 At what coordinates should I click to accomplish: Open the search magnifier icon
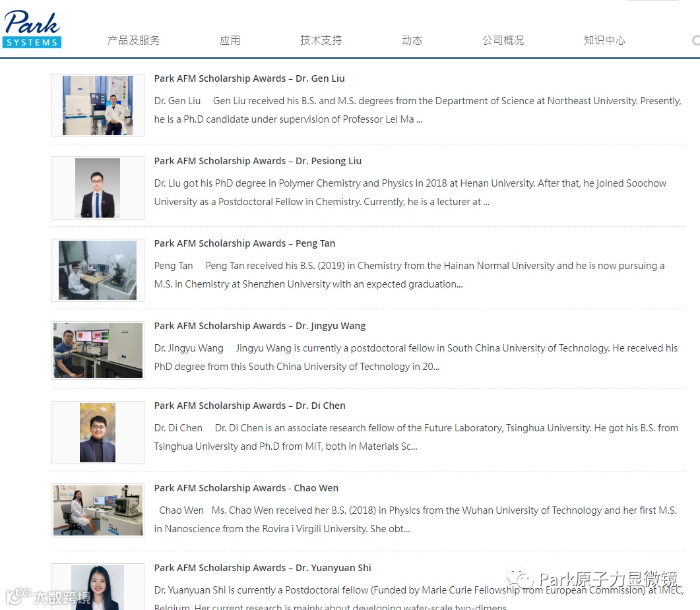point(696,40)
